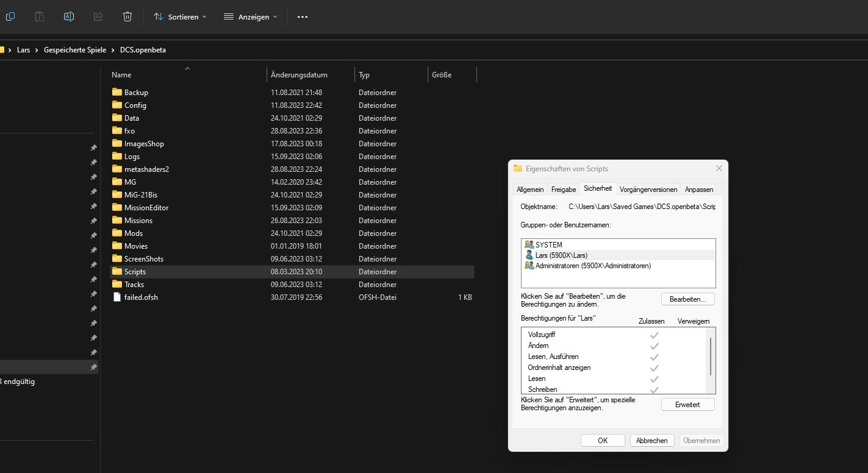868x473 pixels.
Task: Click the Administratoren group icon in the properties dialog
Action: tap(529, 265)
